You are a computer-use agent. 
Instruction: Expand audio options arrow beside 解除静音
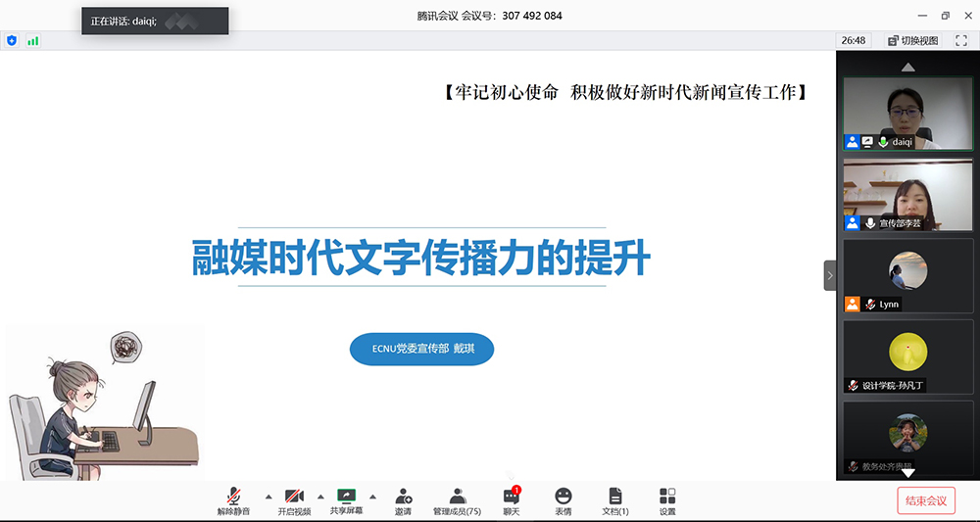tap(269, 496)
